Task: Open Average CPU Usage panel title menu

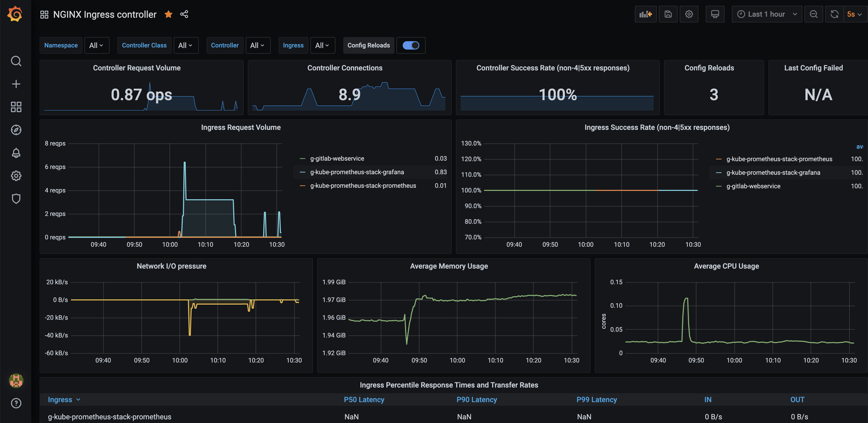Action: tap(726, 266)
